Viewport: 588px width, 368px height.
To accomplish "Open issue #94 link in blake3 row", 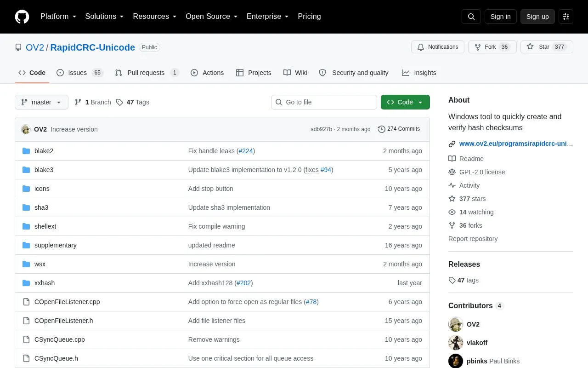I will click(x=326, y=170).
